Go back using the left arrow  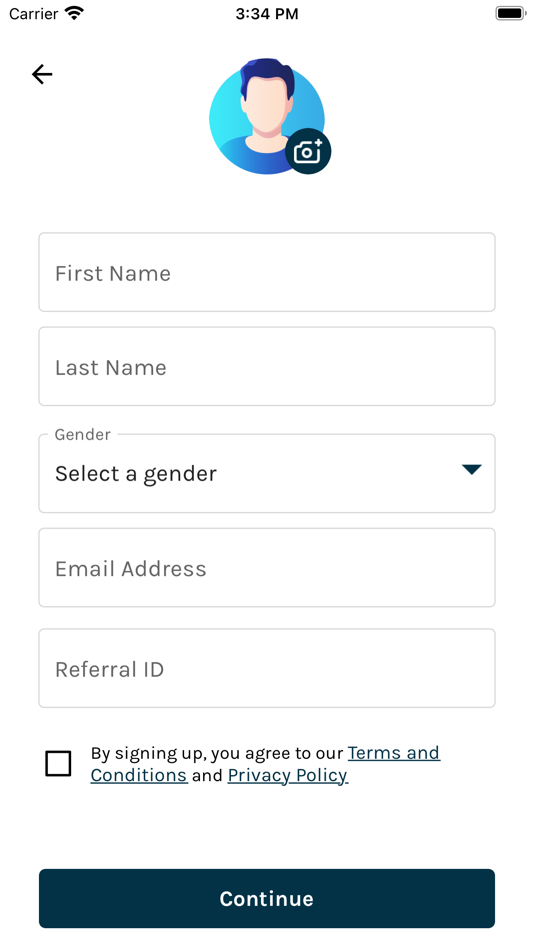click(x=42, y=75)
